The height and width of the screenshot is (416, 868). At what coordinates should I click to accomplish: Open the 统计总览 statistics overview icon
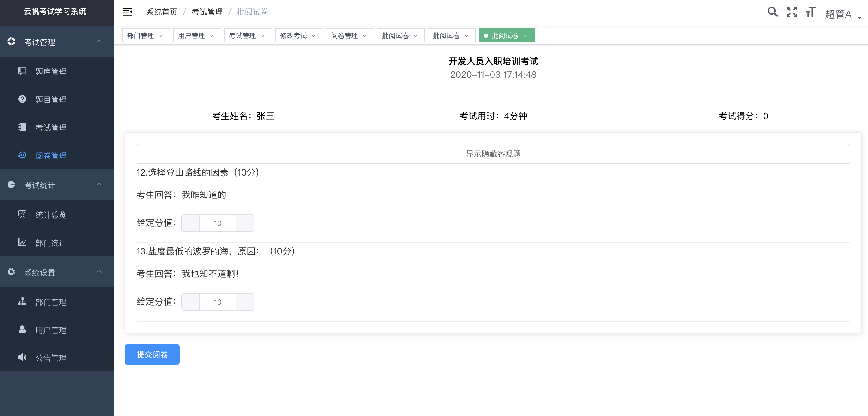[22, 214]
